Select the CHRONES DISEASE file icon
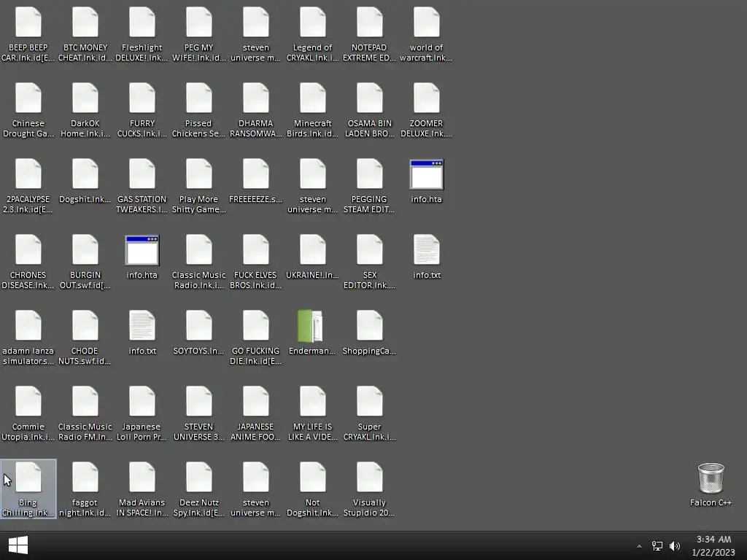Image resolution: width=747 pixels, height=560 pixels. point(28,249)
